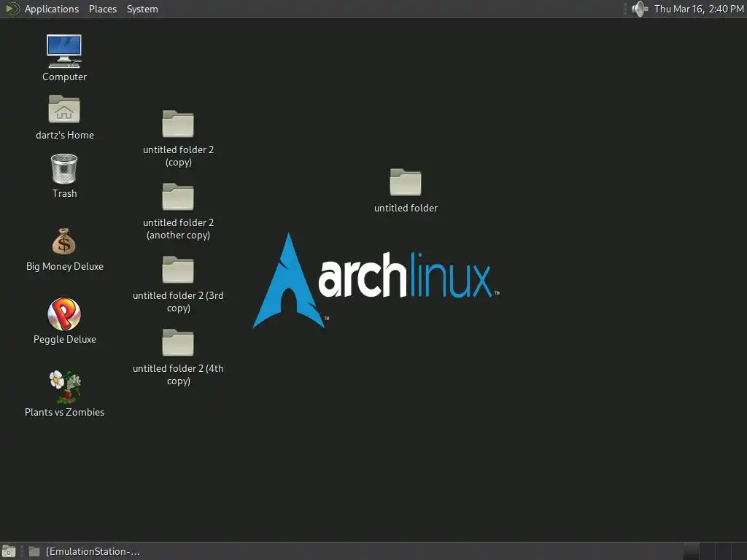Select the Big Money Deluxe launcher
Viewport: 747px width, 560px height.
click(64, 241)
